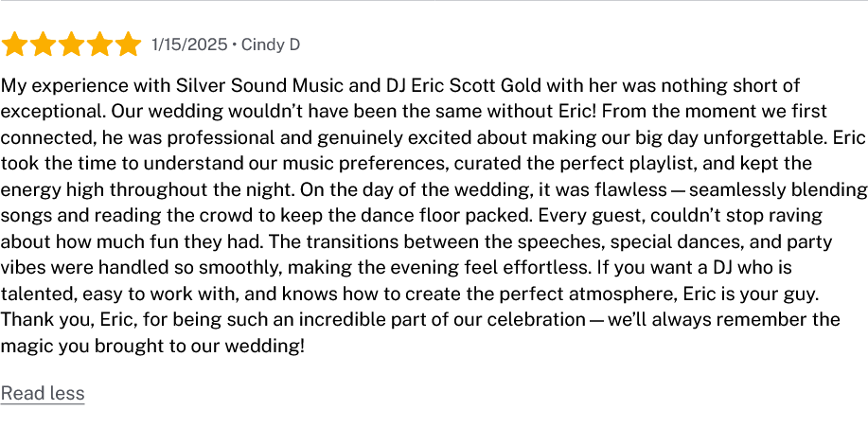
Task: Click the phrase seamlessly blending
Action: coord(778,190)
